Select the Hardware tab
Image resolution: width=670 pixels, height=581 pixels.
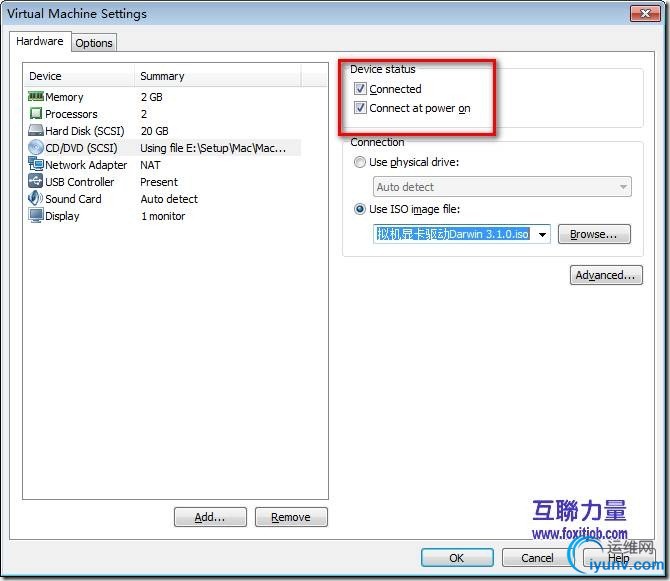click(40, 41)
